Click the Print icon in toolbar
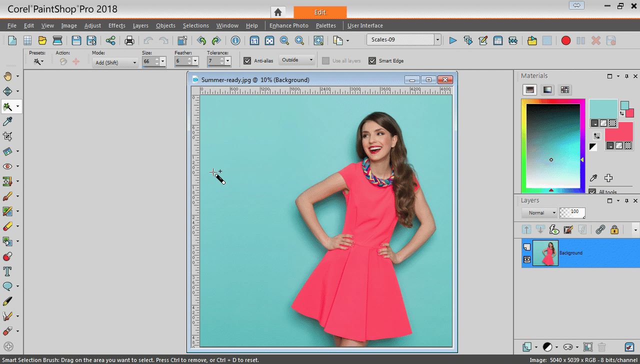640x364 pixels. pos(129,40)
